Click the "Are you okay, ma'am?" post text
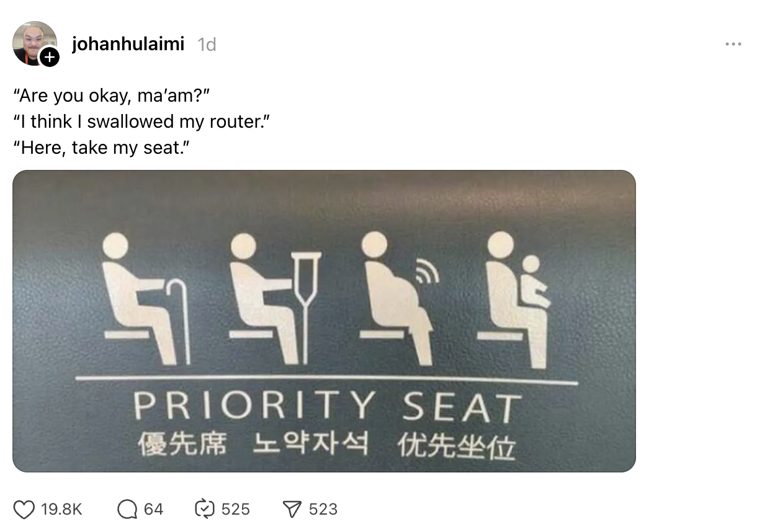 pyautogui.click(x=112, y=96)
